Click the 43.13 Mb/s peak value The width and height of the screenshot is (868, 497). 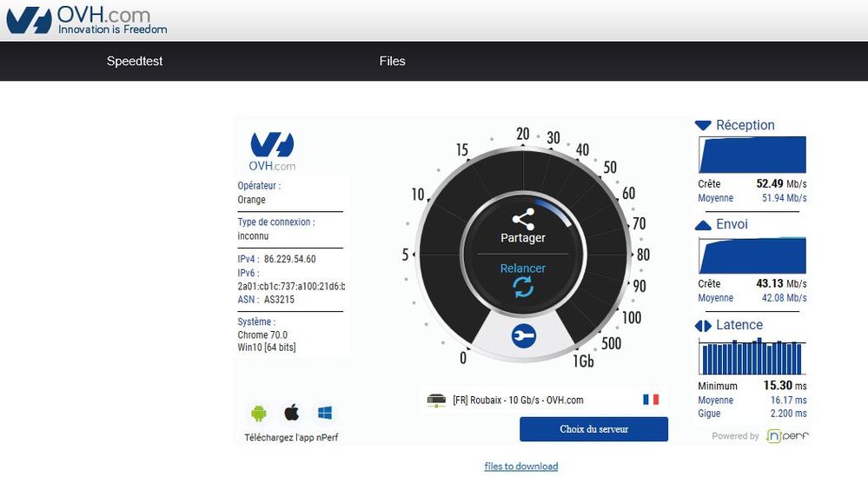[x=781, y=283]
